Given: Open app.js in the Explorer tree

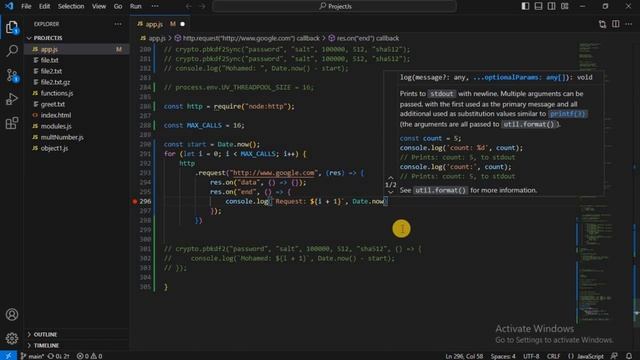Looking at the screenshot, I should [x=77, y=49].
